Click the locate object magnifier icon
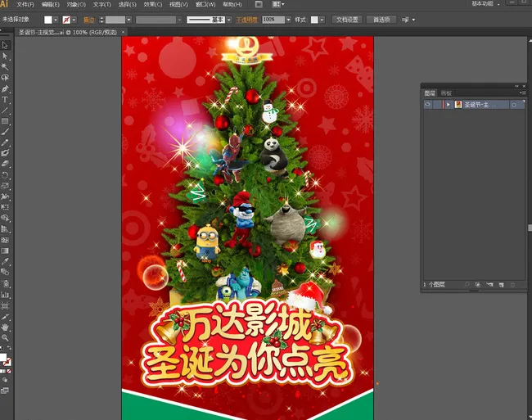Screen dimensions: 532x420 (x=467, y=284)
